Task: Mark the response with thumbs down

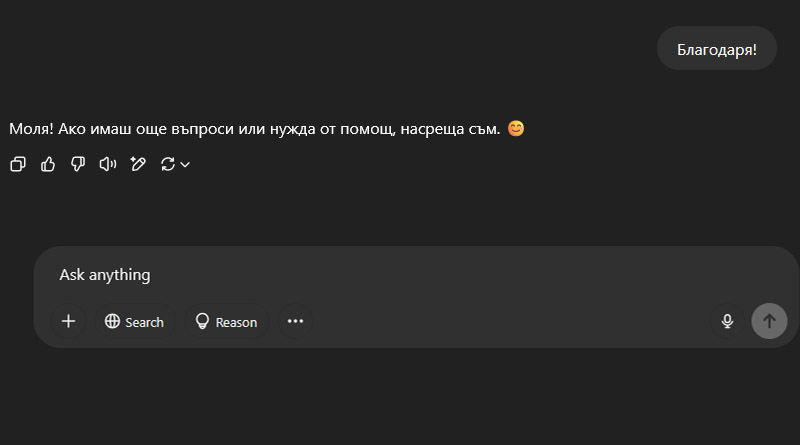Action: tap(78, 164)
